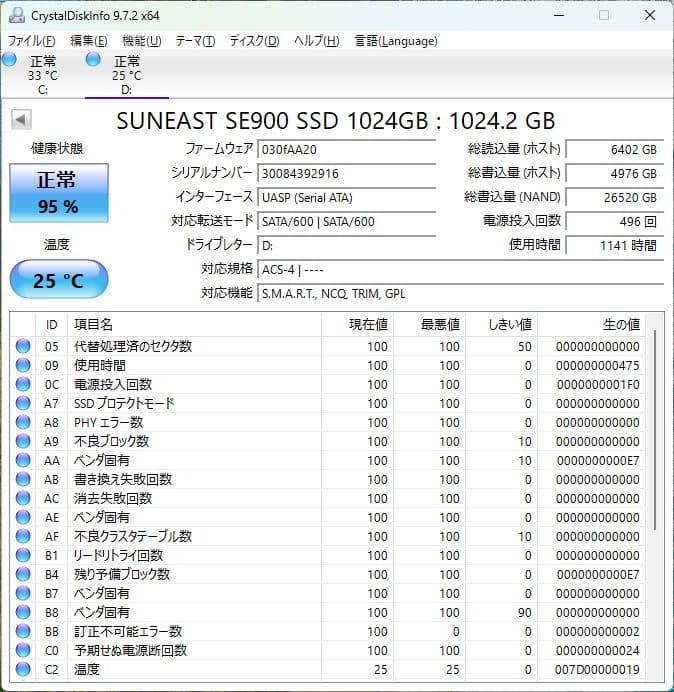Click status circle for drive D: tab
674x692 pixels.
(x=93, y=59)
